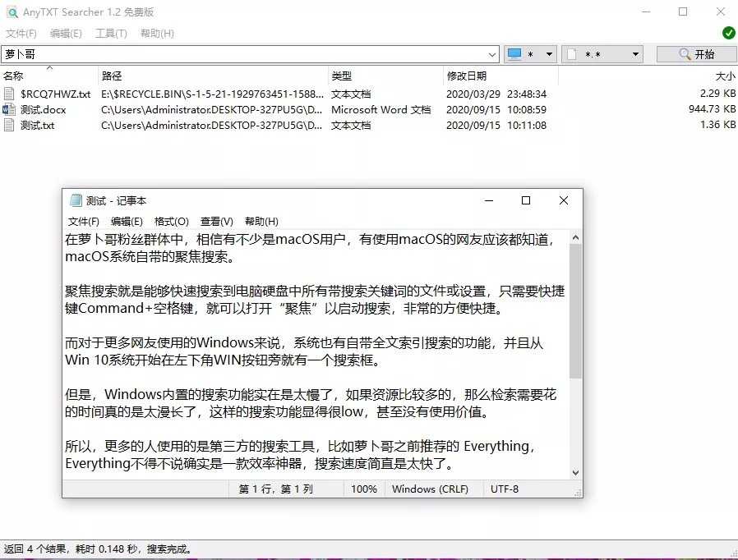Click the AnyTXT Searcher title bar icon
The image size is (738, 560).
[x=12, y=11]
